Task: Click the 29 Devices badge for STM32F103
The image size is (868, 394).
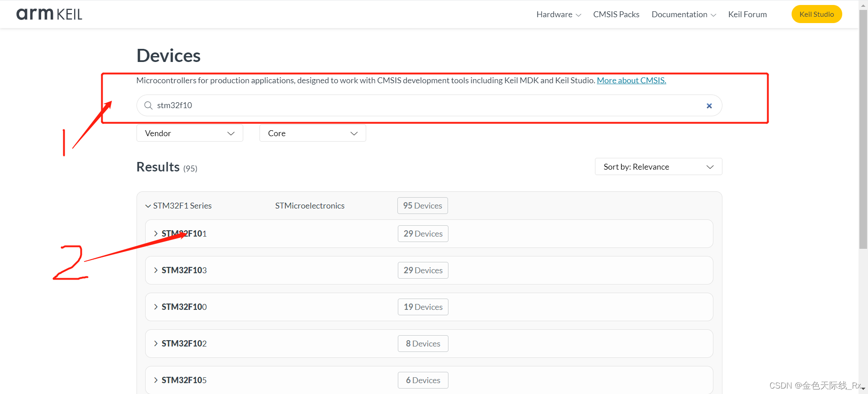Action: tap(423, 271)
